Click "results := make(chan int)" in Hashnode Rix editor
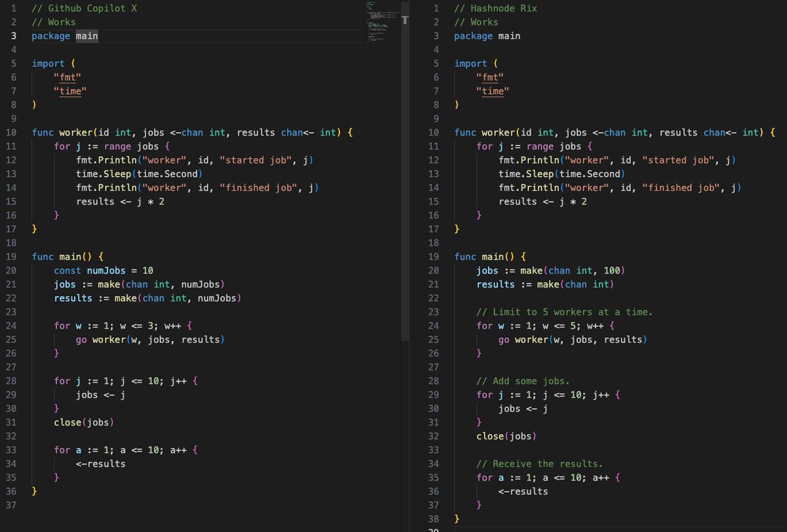The height and width of the screenshot is (532, 787). (x=546, y=284)
